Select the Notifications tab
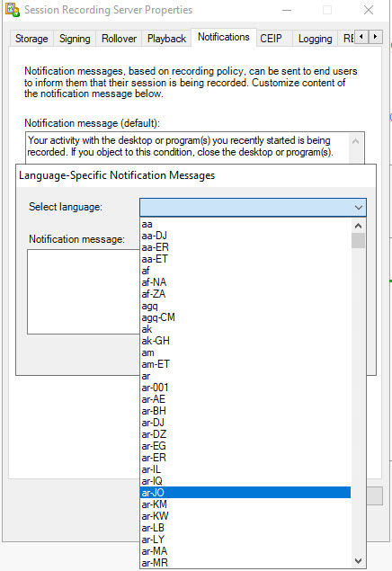Viewport: 392px width, 571px height. [x=224, y=37]
